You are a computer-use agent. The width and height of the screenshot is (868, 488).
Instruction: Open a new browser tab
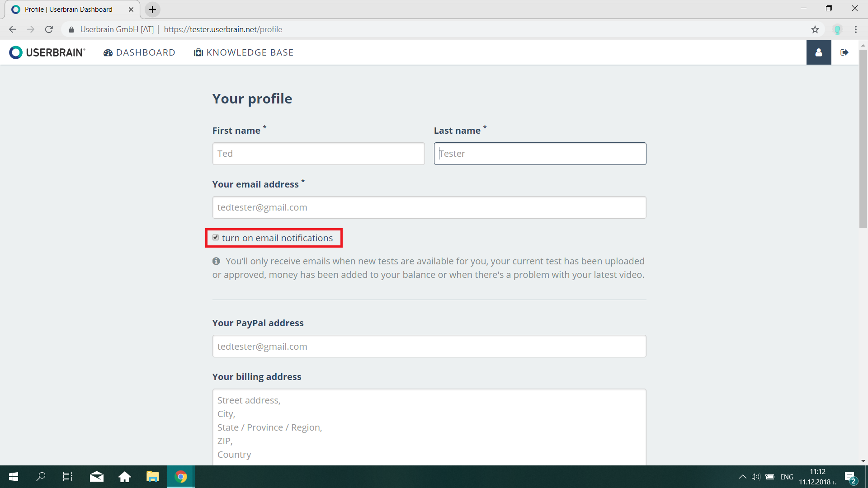pyautogui.click(x=152, y=9)
